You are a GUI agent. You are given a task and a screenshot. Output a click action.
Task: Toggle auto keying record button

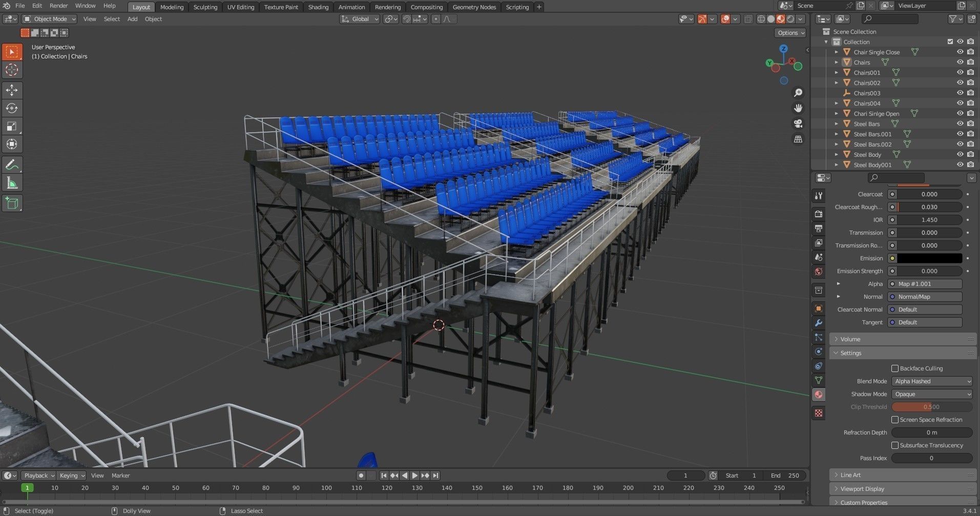(361, 476)
